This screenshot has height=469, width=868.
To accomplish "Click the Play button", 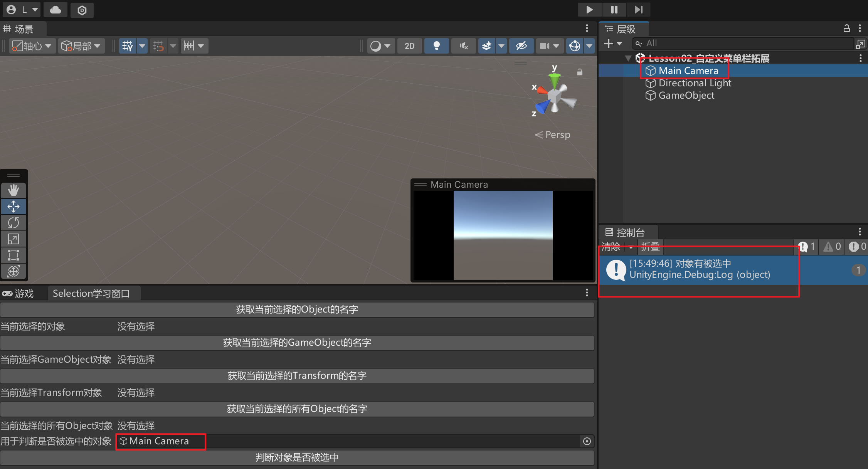I will coord(589,10).
